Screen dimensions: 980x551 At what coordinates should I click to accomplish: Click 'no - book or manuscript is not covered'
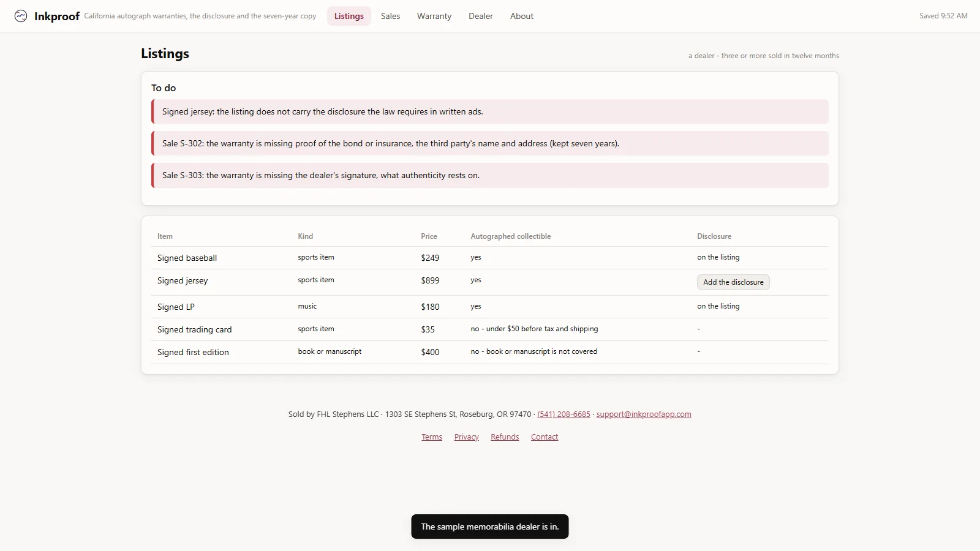click(x=533, y=351)
